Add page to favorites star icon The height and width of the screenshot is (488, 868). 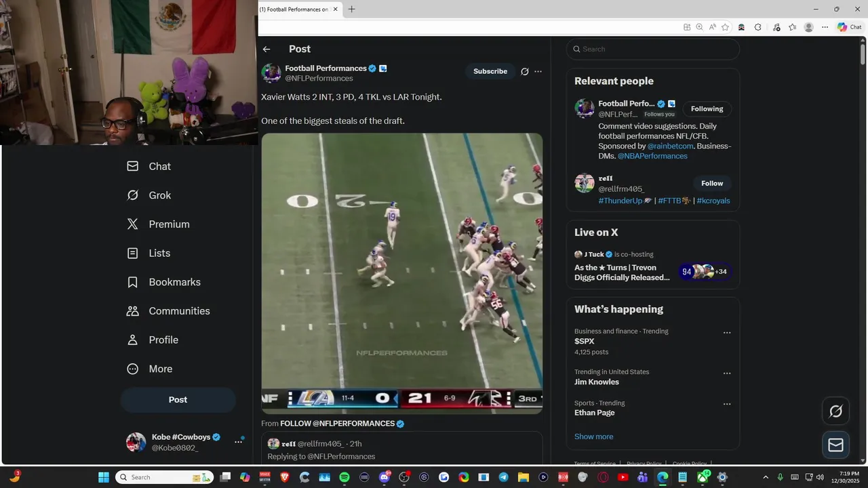coord(725,27)
